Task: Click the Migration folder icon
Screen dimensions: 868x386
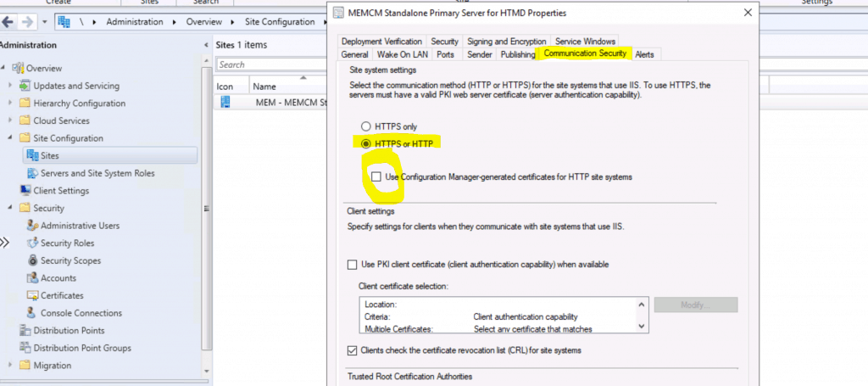Action: 25,366
